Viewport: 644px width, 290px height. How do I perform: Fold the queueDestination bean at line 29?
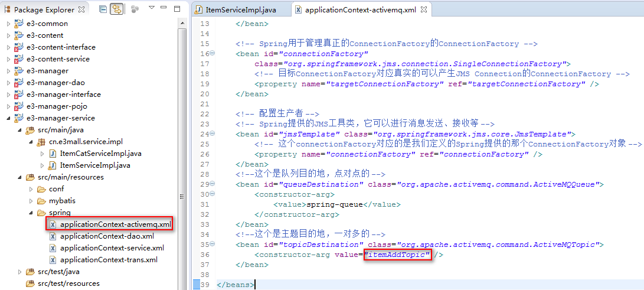[x=213, y=184]
